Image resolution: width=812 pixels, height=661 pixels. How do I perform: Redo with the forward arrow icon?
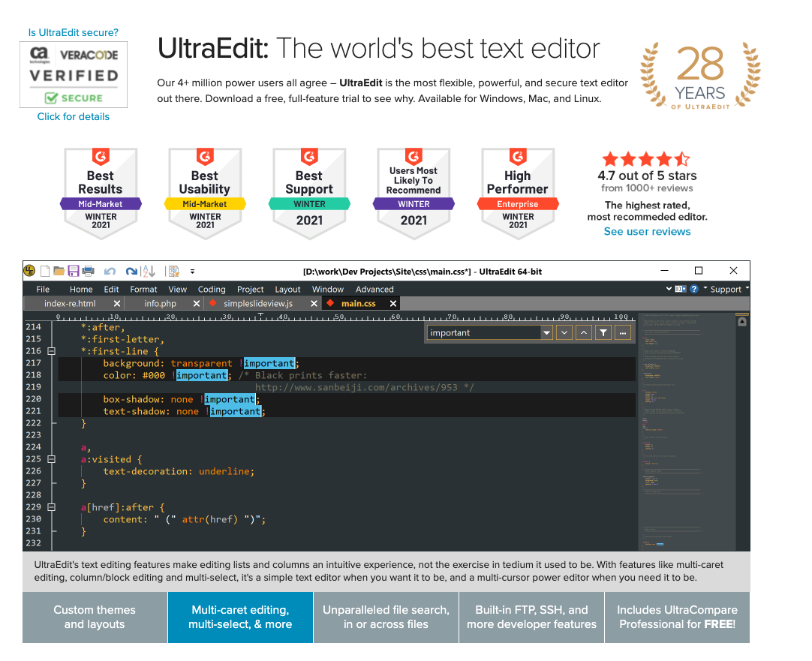131,271
